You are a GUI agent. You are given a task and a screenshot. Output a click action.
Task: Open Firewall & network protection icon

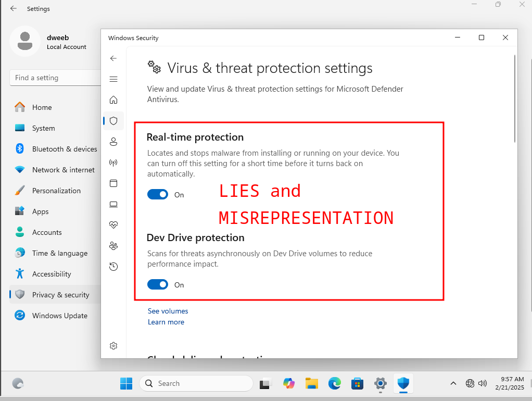pos(113,162)
